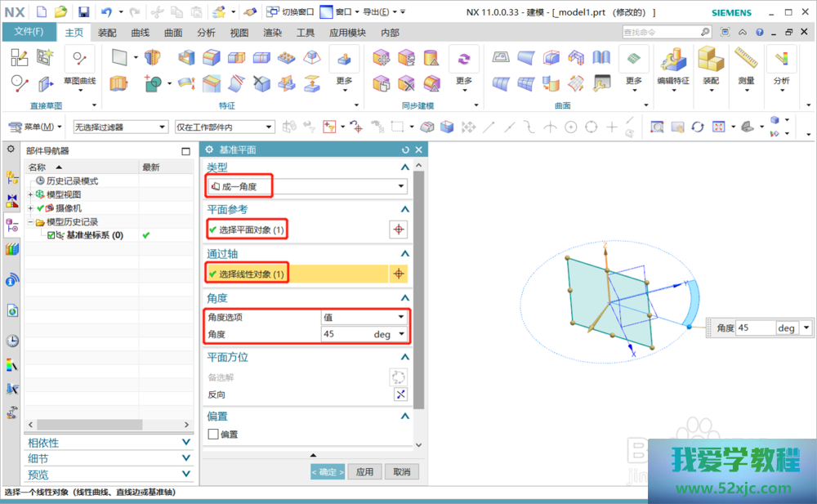This screenshot has width=817, height=504.
Task: Switch to the 曲面 ribbon tab
Action: pyautogui.click(x=173, y=33)
